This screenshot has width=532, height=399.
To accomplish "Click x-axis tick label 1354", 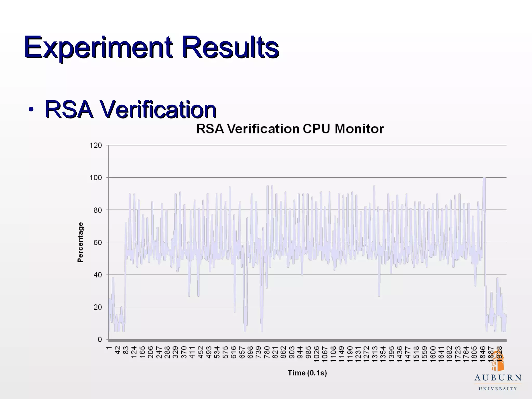I will click(x=383, y=354).
